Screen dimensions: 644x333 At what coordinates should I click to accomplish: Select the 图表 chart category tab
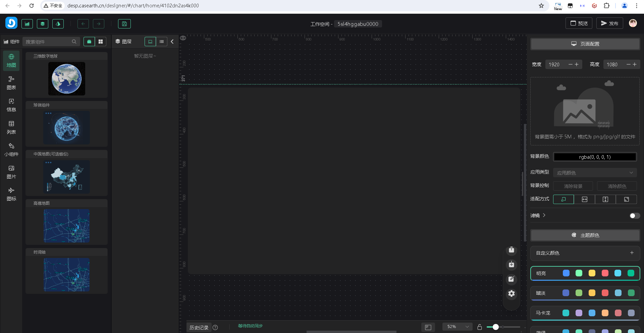pos(11,83)
